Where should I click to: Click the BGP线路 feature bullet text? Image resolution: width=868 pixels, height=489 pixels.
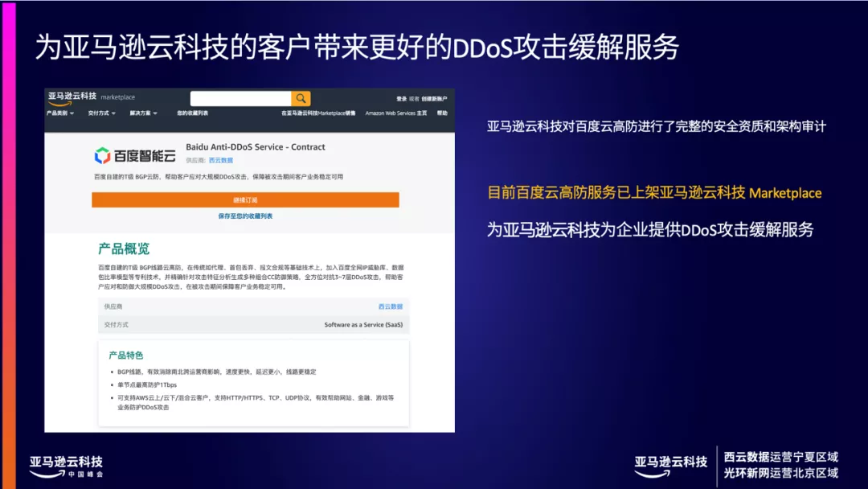[x=216, y=372]
